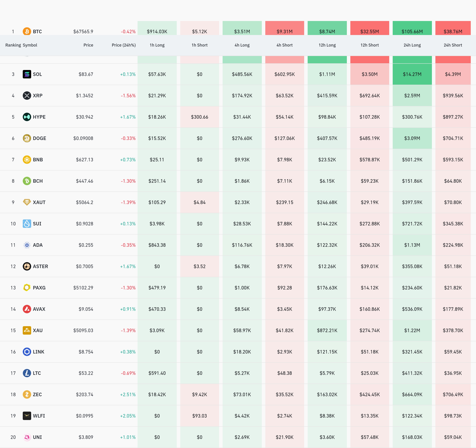Sort table by Ranking header
Viewport: 476px width, 448px height.
click(x=13, y=45)
